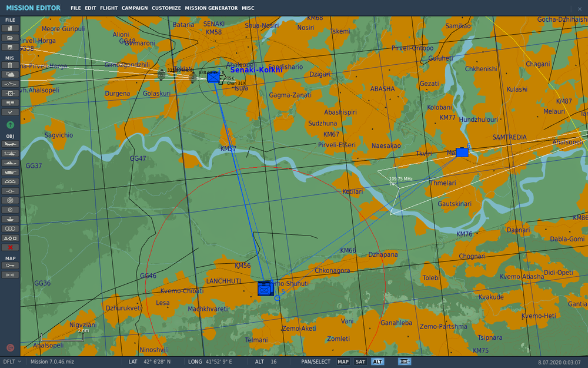The height and width of the screenshot is (368, 588).
Task: Open a mission with the folder icon
Action: (x=10, y=38)
